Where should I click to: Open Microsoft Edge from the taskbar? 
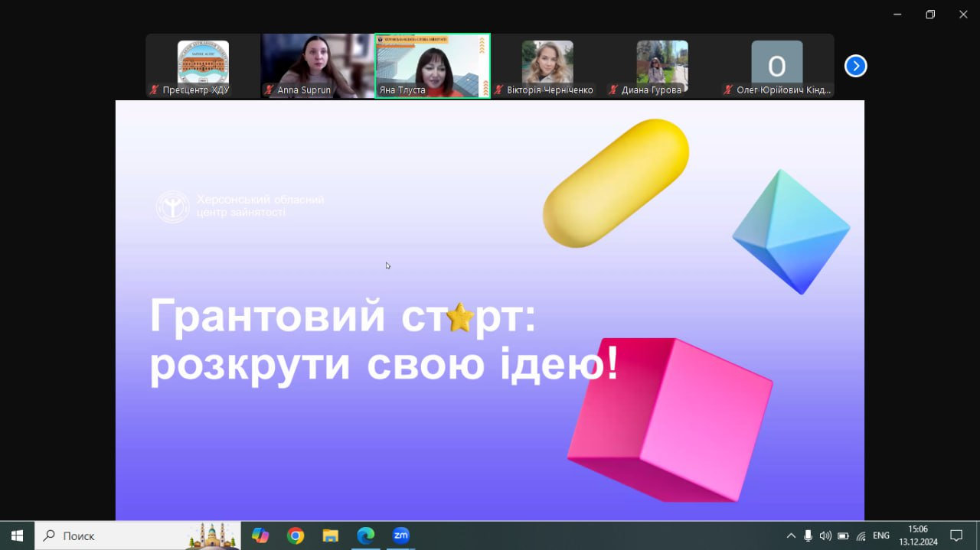[366, 535]
